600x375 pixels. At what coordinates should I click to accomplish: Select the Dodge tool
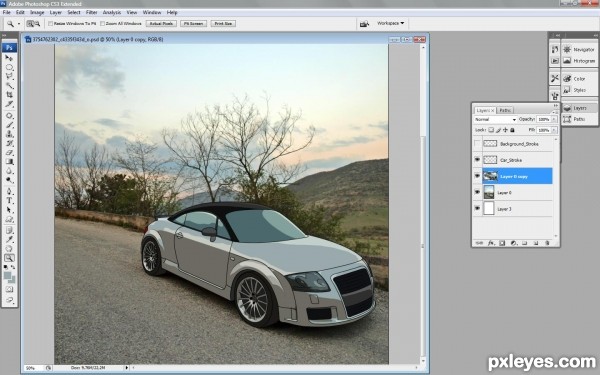pos(9,180)
